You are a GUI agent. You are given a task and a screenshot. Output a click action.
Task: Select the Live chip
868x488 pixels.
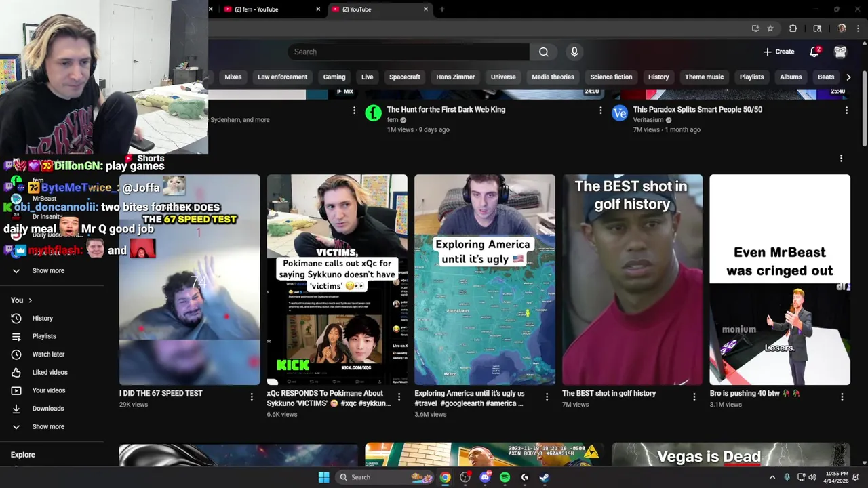pos(367,77)
